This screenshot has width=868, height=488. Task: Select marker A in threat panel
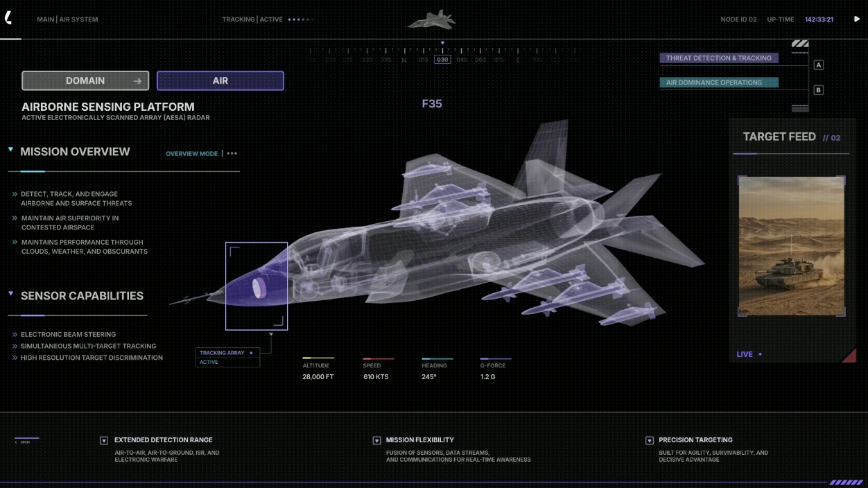coord(818,65)
